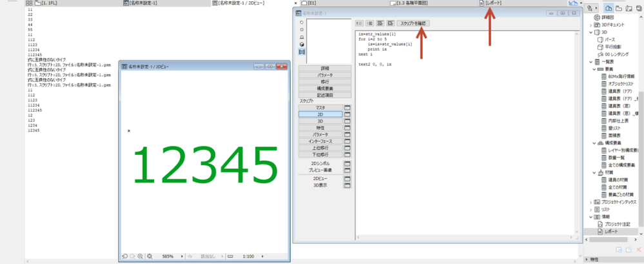This screenshot has width=644, height=264.
Task: Open インターフェース script in separate window icon
Action: 347,141
